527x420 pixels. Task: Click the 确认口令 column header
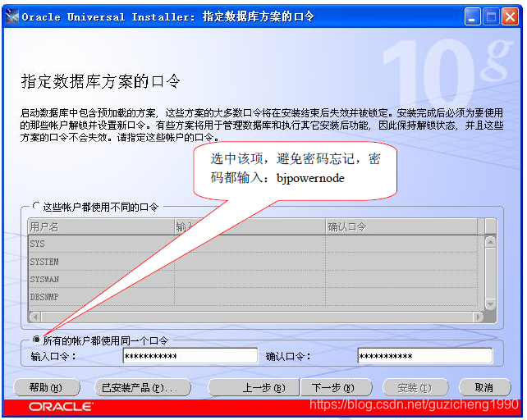[x=401, y=226]
